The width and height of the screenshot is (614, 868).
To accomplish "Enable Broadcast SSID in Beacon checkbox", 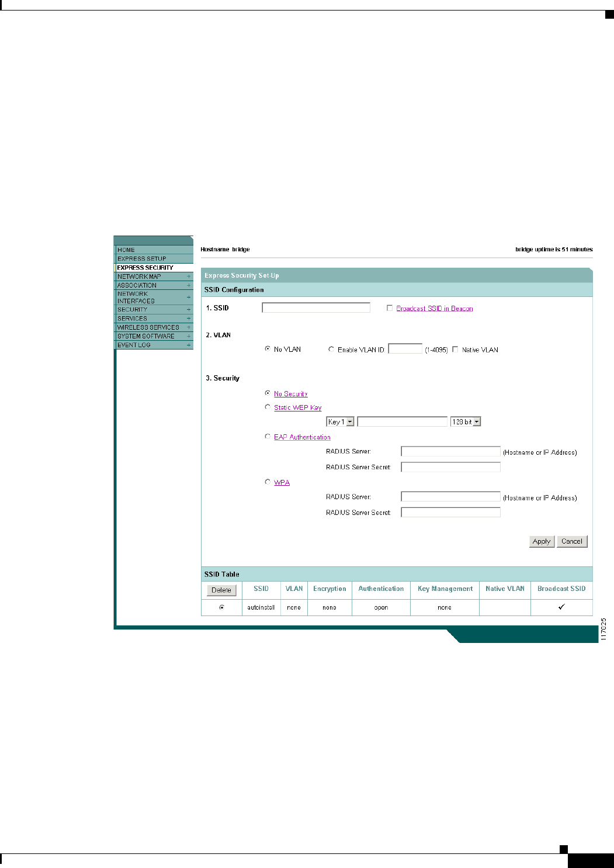I will click(x=390, y=308).
